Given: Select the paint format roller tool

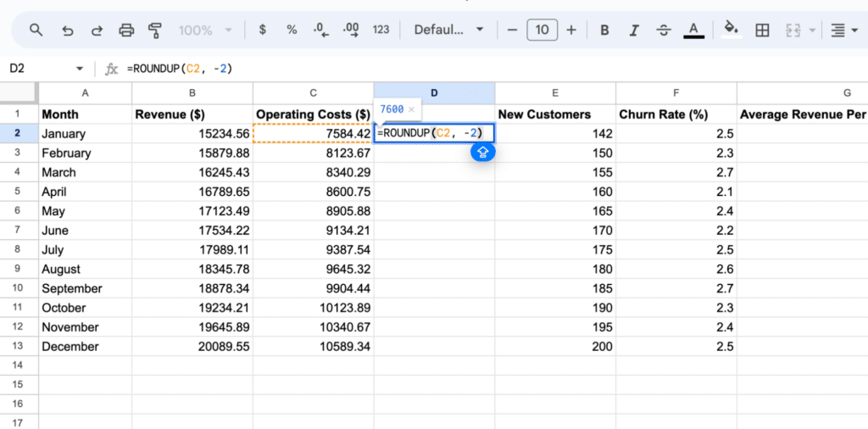Looking at the screenshot, I should click(x=155, y=30).
